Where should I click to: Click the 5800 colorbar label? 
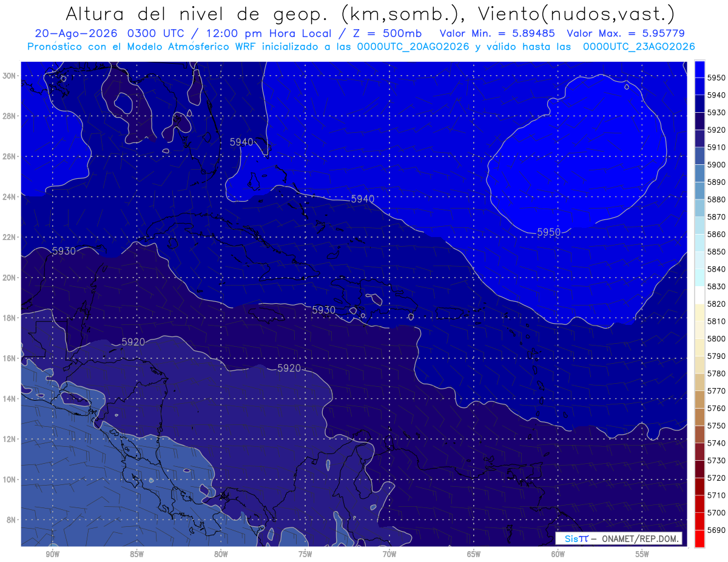[716, 338]
